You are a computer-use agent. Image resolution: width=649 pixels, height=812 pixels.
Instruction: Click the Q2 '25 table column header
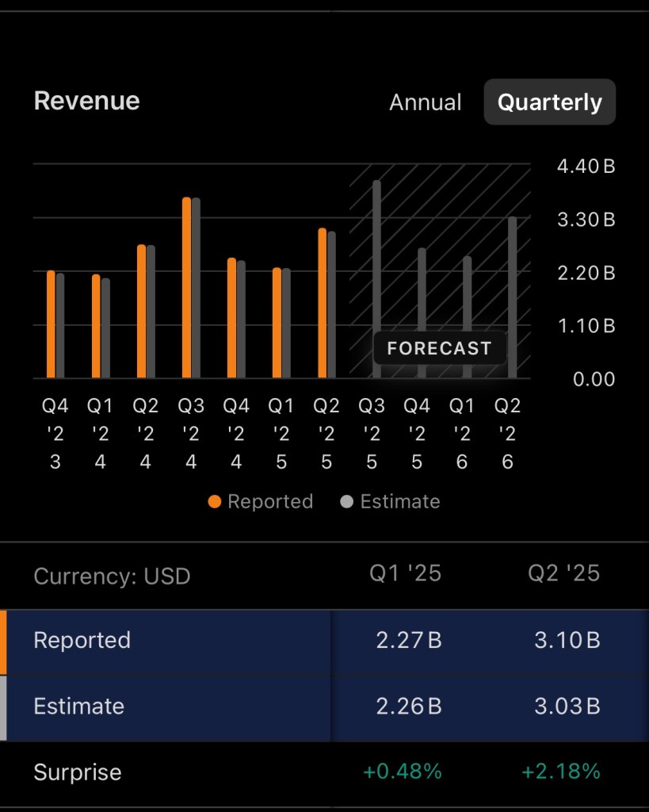tap(563, 573)
